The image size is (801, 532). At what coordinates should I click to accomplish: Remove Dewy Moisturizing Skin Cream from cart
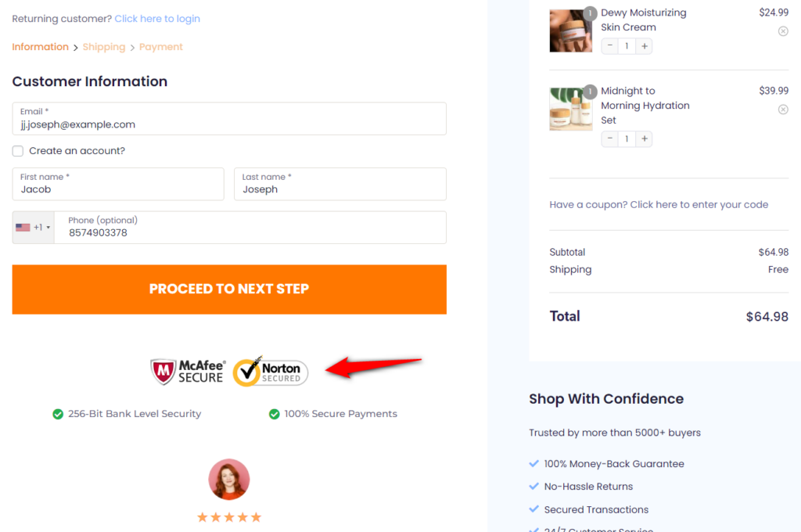pos(783,31)
